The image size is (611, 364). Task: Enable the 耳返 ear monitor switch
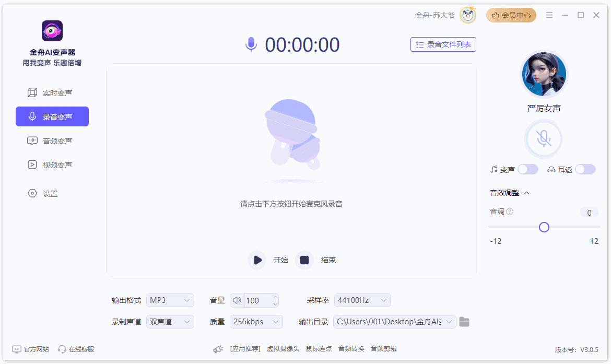coord(585,169)
